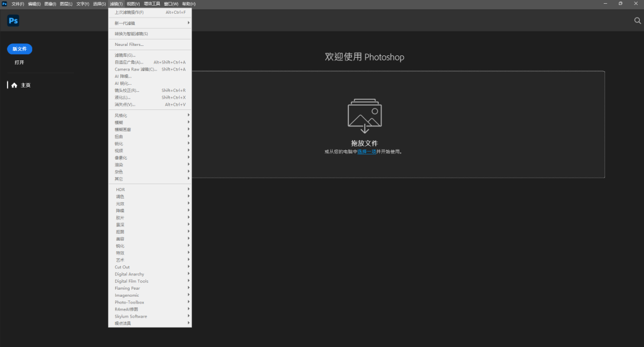Viewport: 644px width, 347px height.
Task: Open the 文字(Y) menu
Action: pyautogui.click(x=82, y=4)
